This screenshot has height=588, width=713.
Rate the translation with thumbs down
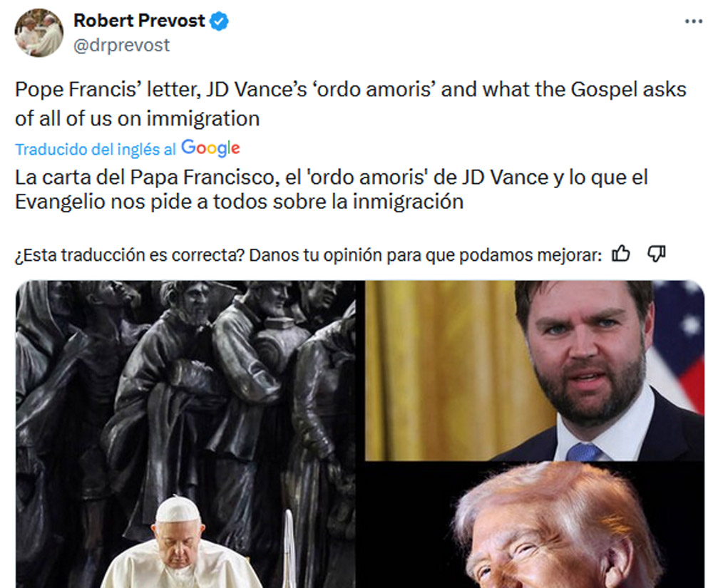click(x=656, y=254)
